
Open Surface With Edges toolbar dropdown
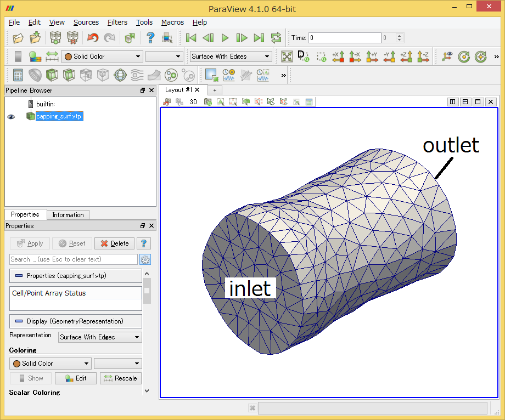tap(231, 56)
